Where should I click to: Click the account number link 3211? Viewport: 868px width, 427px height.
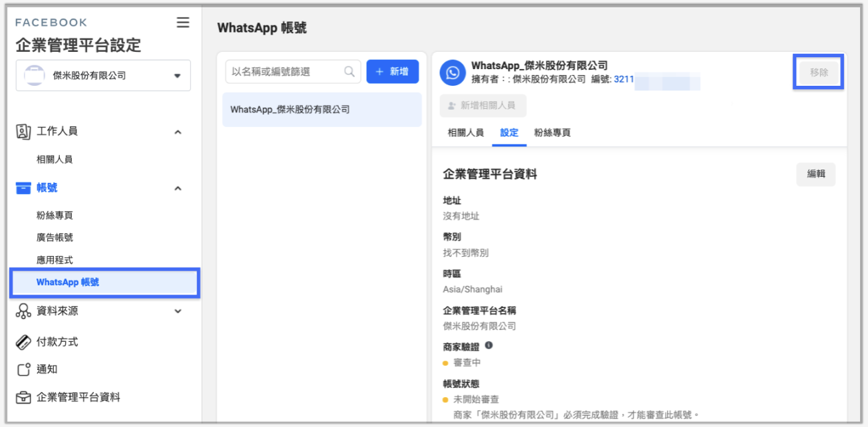[624, 79]
